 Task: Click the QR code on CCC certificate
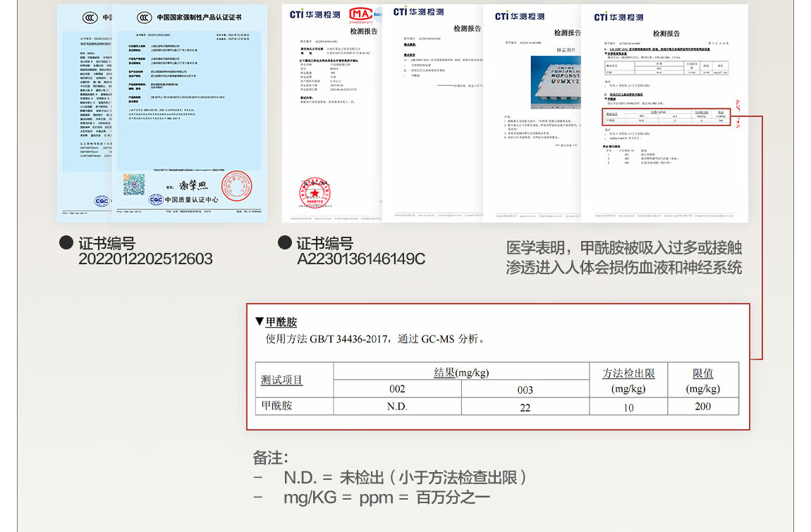point(134,185)
